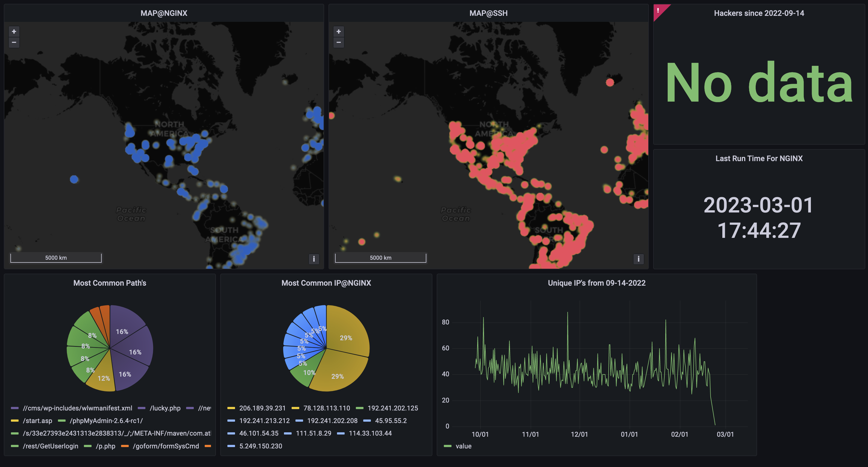Toggle the /start.asp legend series
This screenshot has width=868, height=467.
pos(37,421)
